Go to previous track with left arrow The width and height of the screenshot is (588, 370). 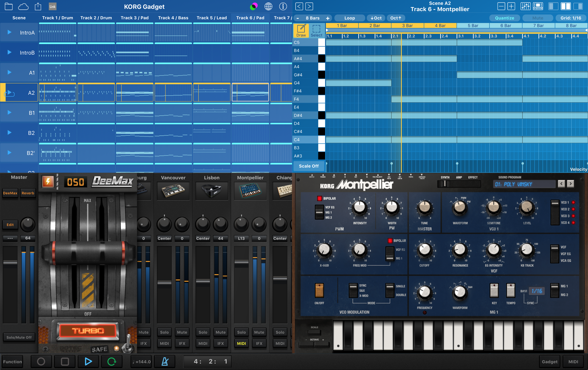pos(299,6)
